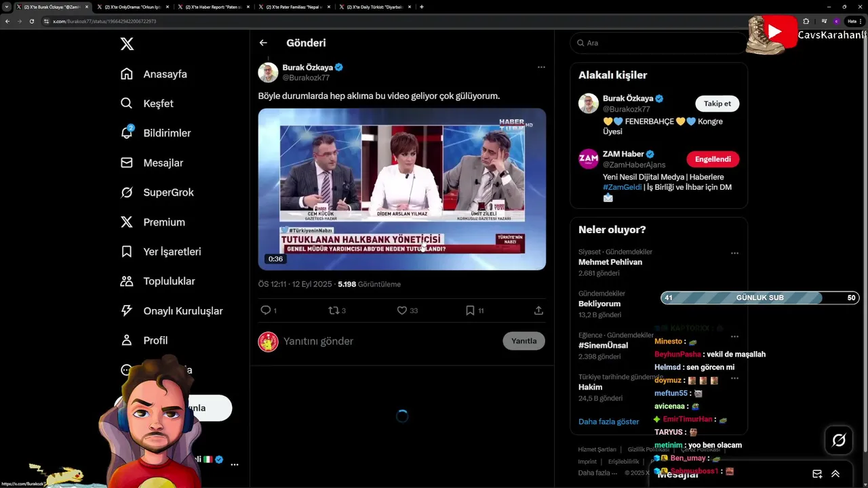This screenshot has height=488, width=868.
Task: Click new message icon in Mesajlar drawer
Action: pyautogui.click(x=817, y=474)
